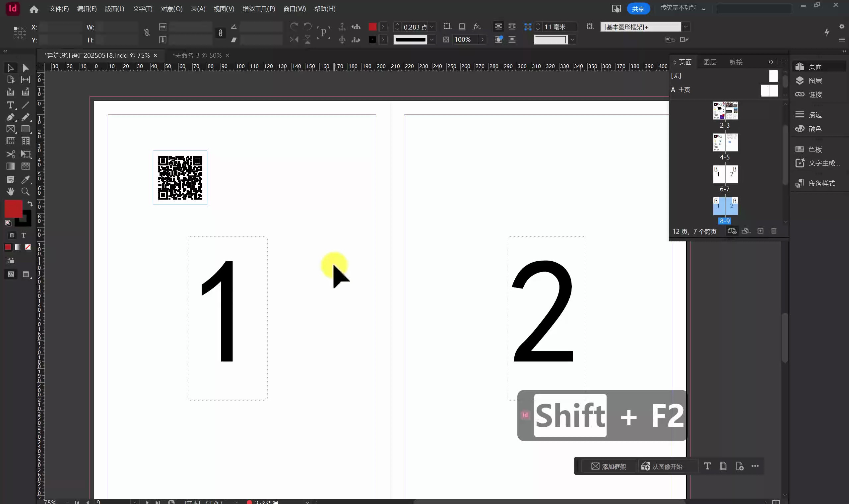The image size is (849, 504).
Task: Click red fill color box in toolbox
Action: point(13,209)
